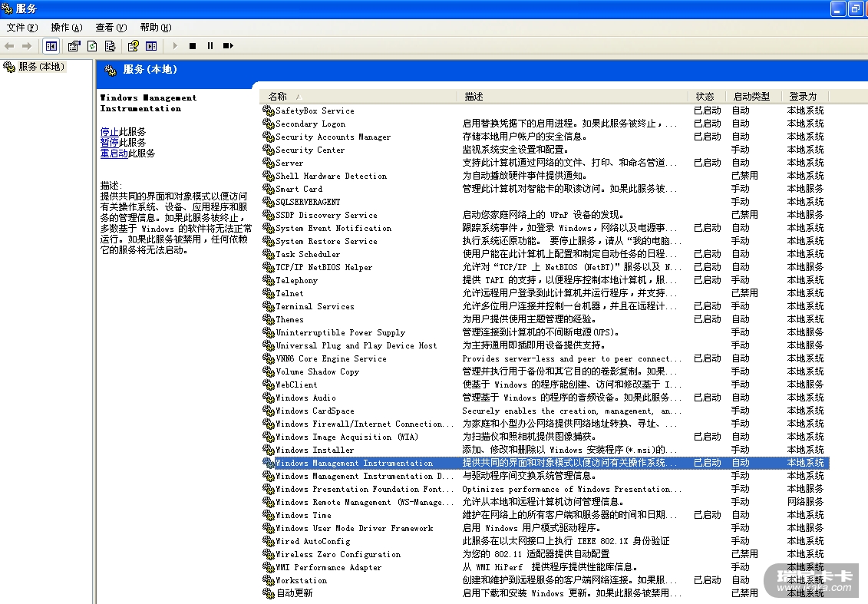Image resolution: width=868 pixels, height=604 pixels.
Task: Select highlighted Windows Management Instrumentation row
Action: (545, 463)
